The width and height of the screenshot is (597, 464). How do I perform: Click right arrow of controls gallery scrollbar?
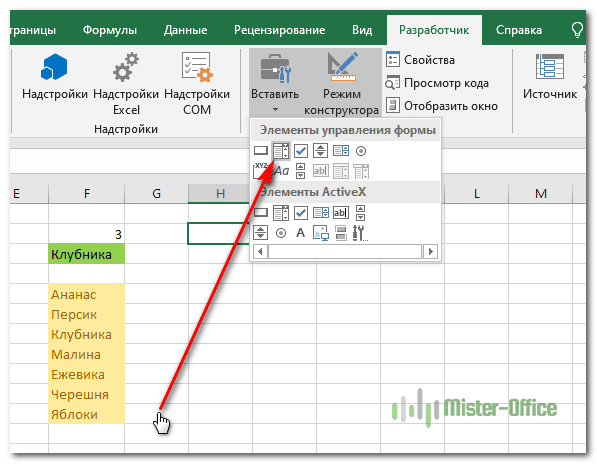tap(431, 251)
